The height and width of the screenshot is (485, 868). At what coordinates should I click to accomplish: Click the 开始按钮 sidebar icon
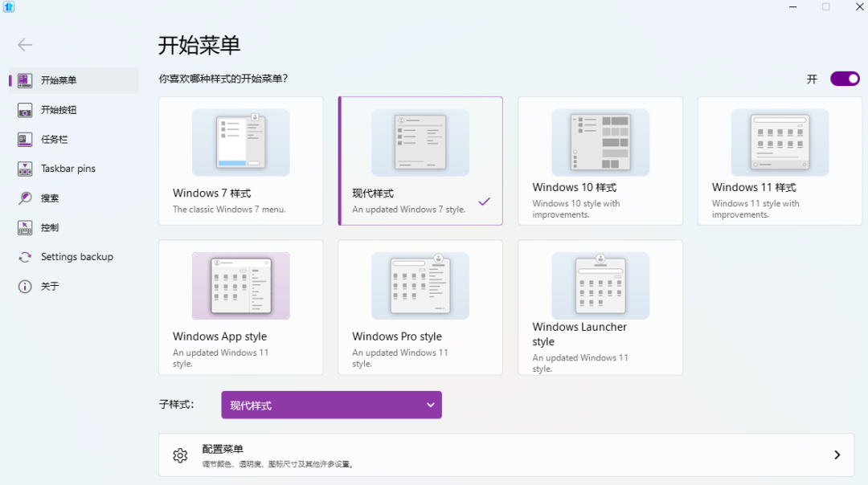(25, 110)
